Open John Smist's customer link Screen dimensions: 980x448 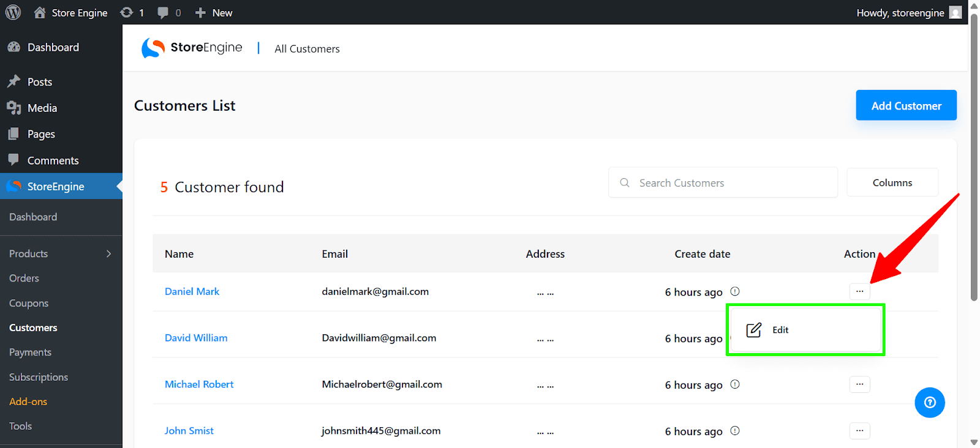(x=189, y=431)
